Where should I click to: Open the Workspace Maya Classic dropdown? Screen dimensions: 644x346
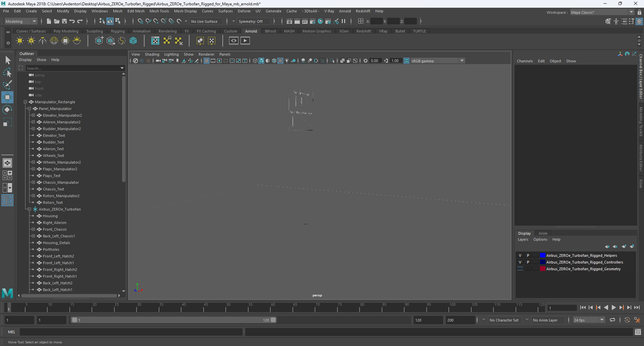pos(602,12)
